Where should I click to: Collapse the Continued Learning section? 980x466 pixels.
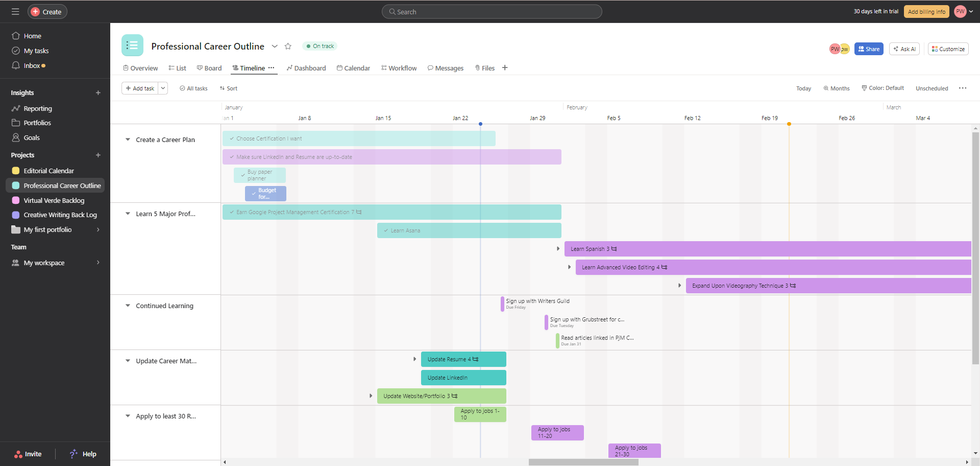[x=128, y=306]
